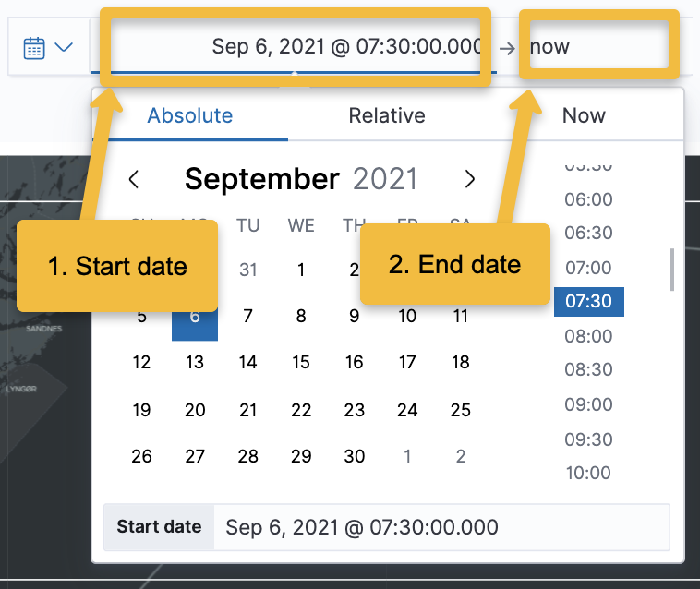Open the calendar quick menu icon

click(x=34, y=48)
